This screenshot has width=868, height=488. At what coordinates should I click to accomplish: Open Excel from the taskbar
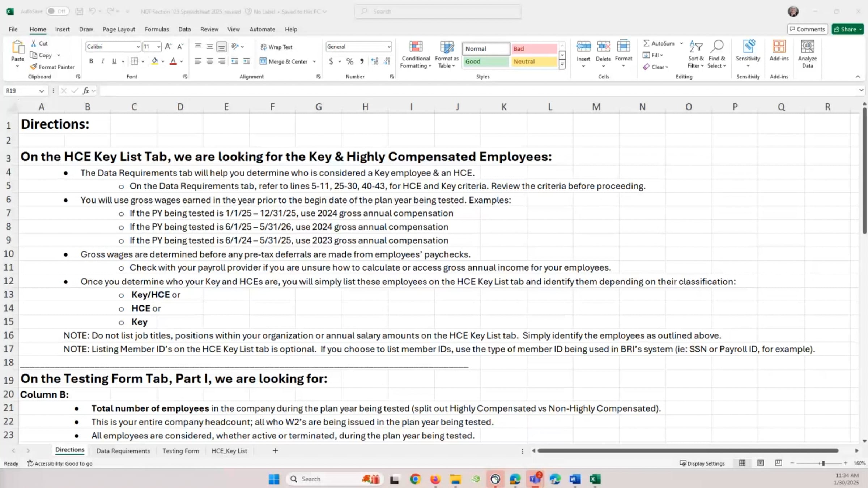click(595, 479)
